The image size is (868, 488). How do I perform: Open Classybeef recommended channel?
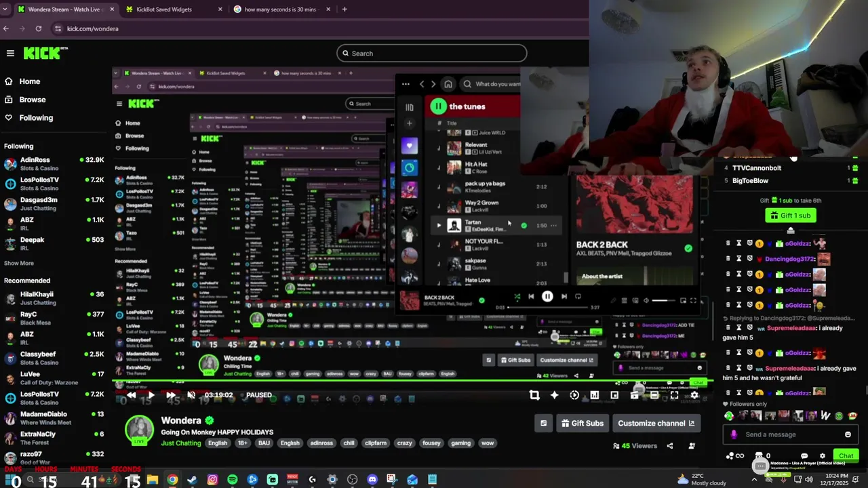coord(54,358)
